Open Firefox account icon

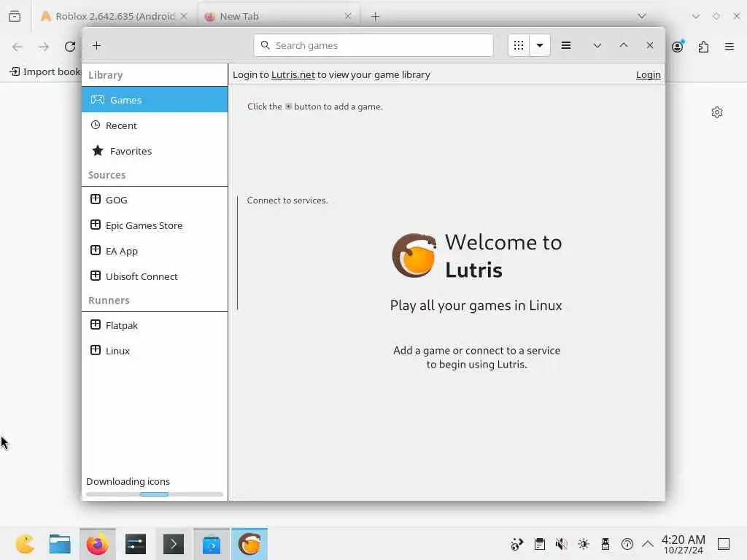(x=678, y=46)
